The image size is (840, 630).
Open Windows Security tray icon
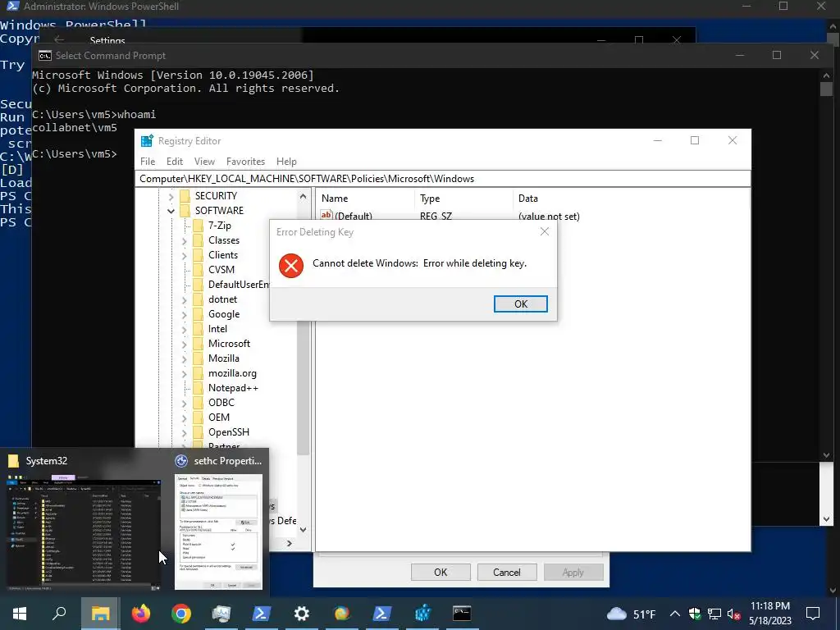[695, 614]
